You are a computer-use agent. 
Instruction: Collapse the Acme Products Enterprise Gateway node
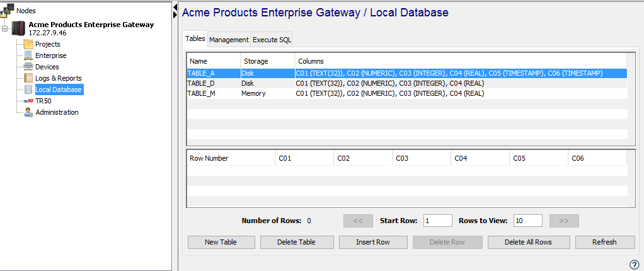click(x=5, y=28)
